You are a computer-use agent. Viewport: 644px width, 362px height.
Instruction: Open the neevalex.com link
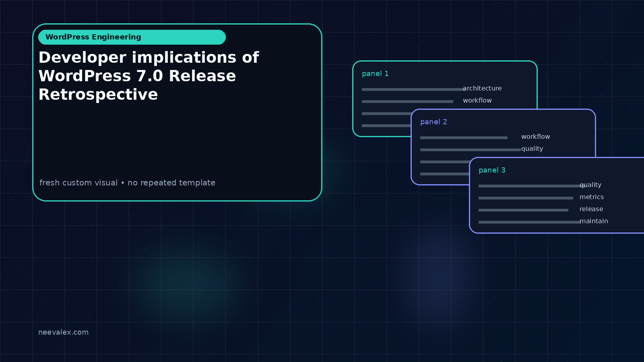(x=63, y=332)
